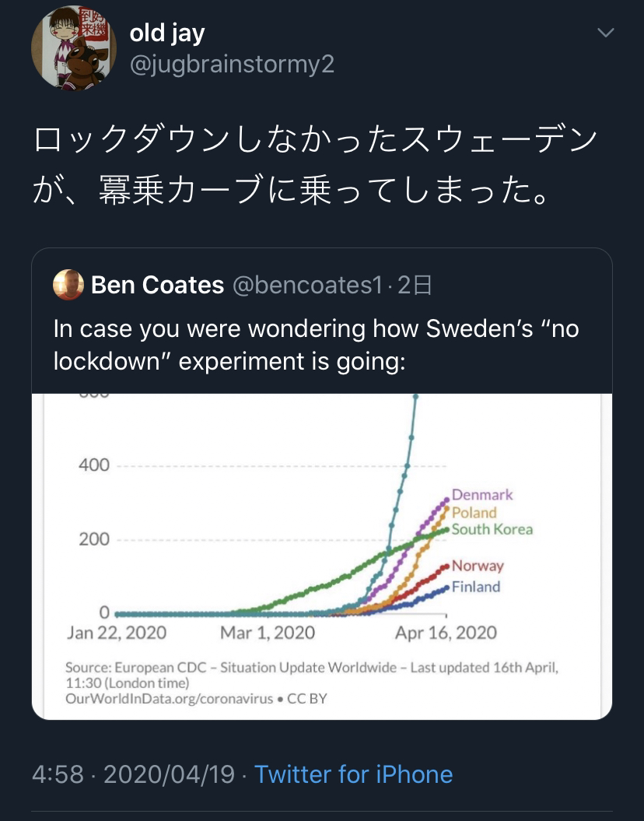The image size is (644, 821).
Task: Click the Norway label in the chart
Action: [478, 566]
